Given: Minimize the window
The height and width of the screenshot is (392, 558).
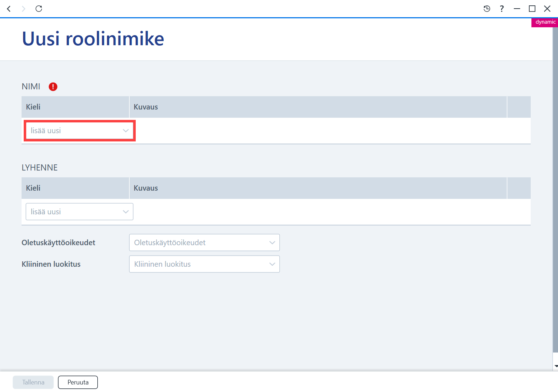Looking at the screenshot, I should point(517,9).
